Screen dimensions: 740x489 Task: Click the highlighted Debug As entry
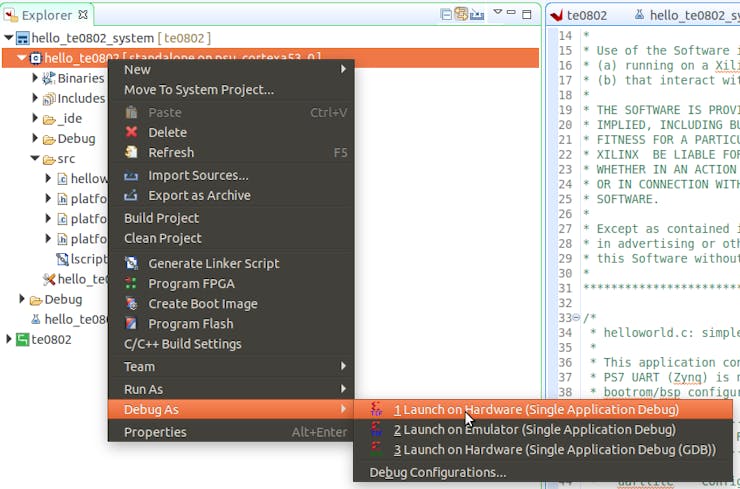[231, 409]
